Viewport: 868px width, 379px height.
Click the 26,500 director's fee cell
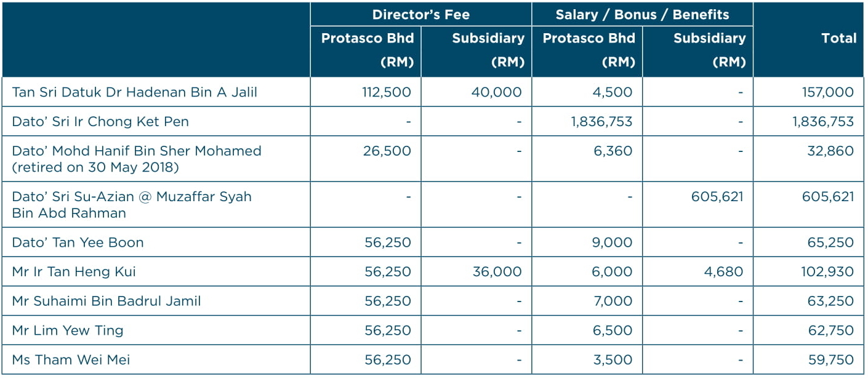pos(387,151)
